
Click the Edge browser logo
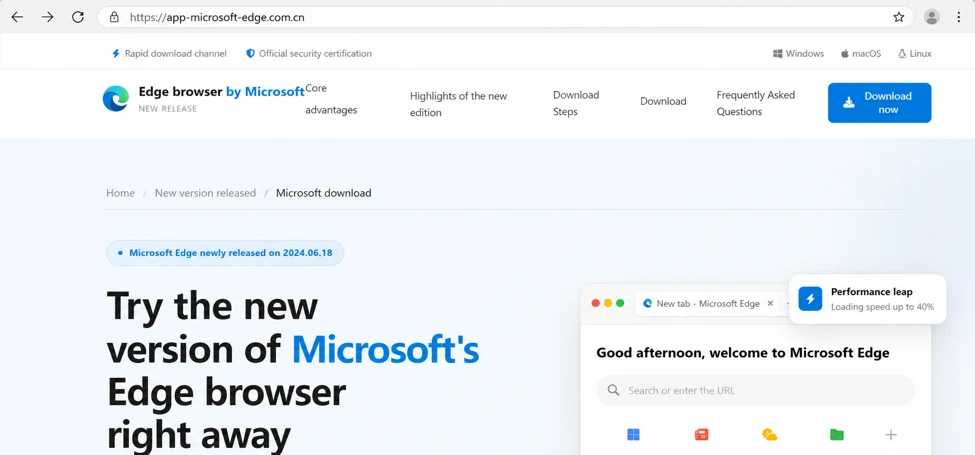pos(116,98)
